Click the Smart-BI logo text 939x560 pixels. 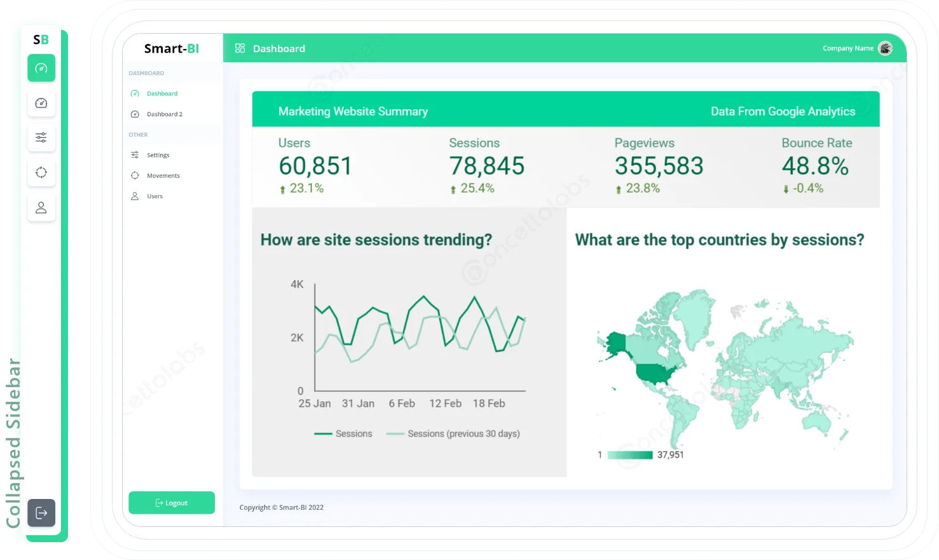172,48
